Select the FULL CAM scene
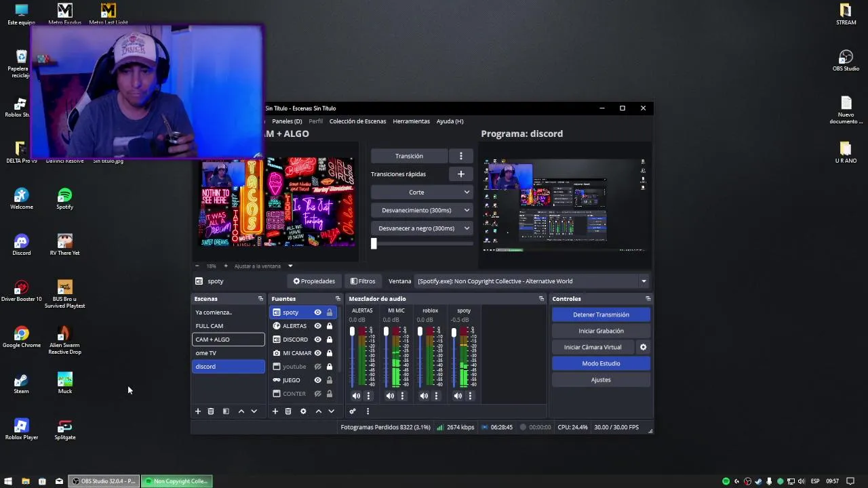 228,326
